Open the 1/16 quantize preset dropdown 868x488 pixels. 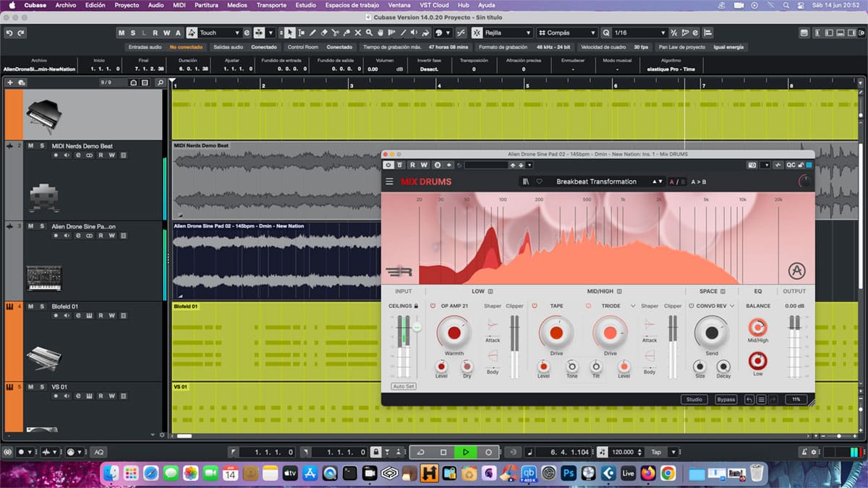pyautogui.click(x=639, y=33)
